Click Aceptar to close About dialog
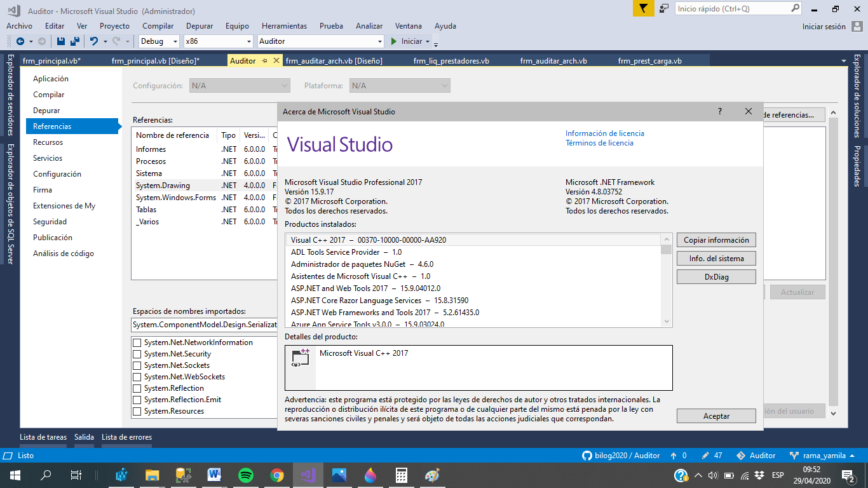868x488 pixels. coord(716,416)
